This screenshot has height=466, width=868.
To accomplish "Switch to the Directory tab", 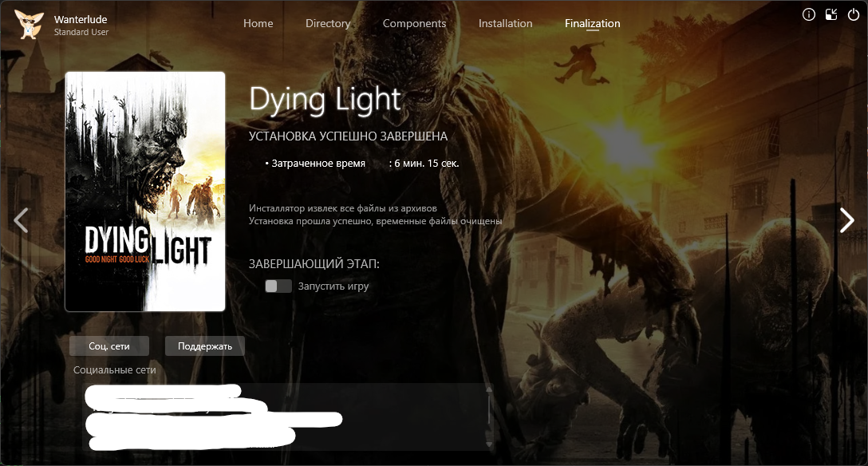I will coord(328,23).
